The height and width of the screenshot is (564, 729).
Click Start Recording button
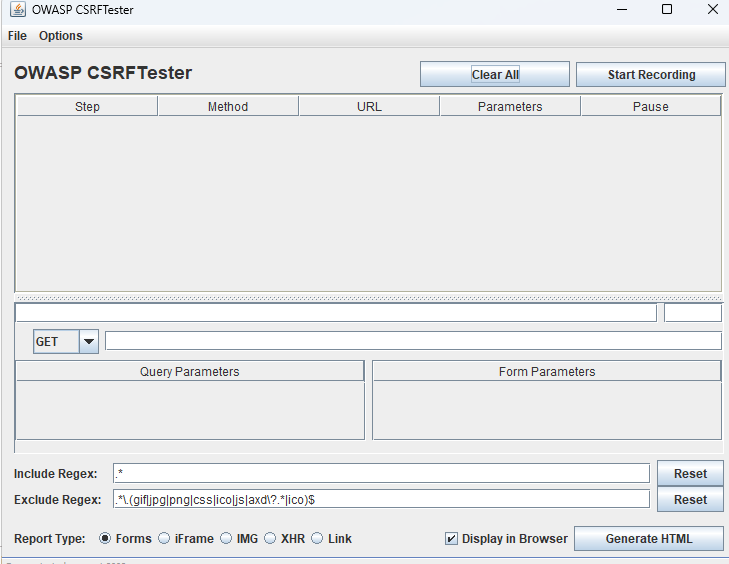651,74
